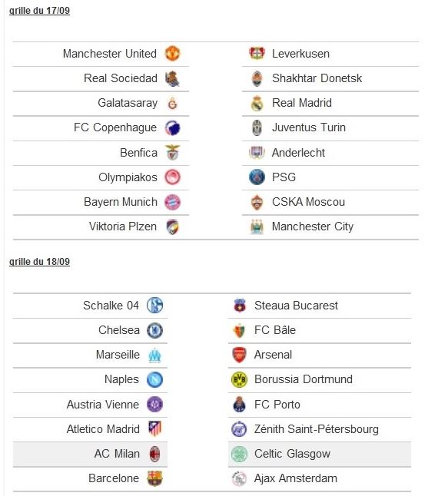The image size is (448, 496).
Task: Click the Leverkusen club crest
Action: click(x=257, y=53)
